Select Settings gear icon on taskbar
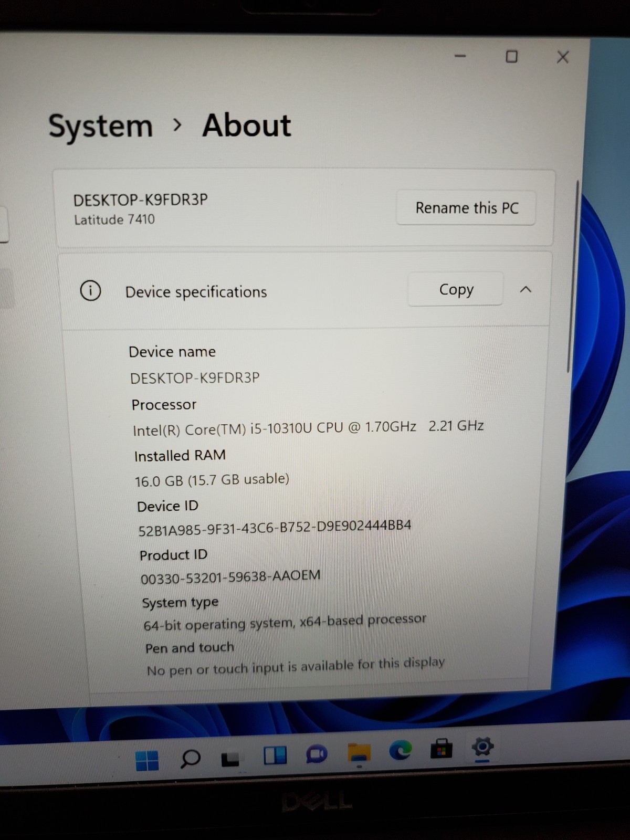This screenshot has height=840, width=630. [482, 747]
